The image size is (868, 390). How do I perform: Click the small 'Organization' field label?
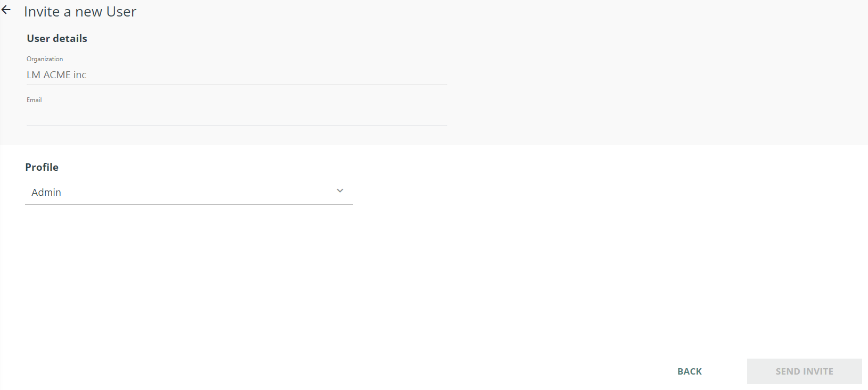coord(45,59)
